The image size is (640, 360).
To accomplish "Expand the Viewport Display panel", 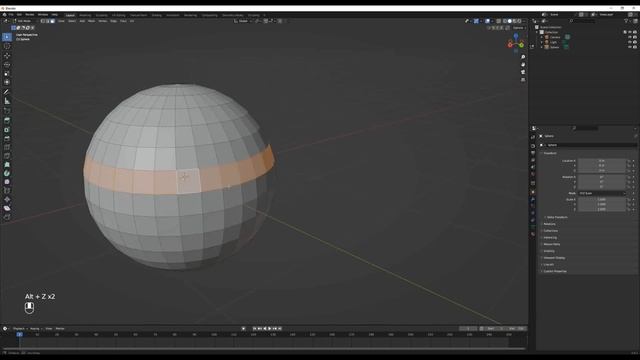I will coord(554,258).
